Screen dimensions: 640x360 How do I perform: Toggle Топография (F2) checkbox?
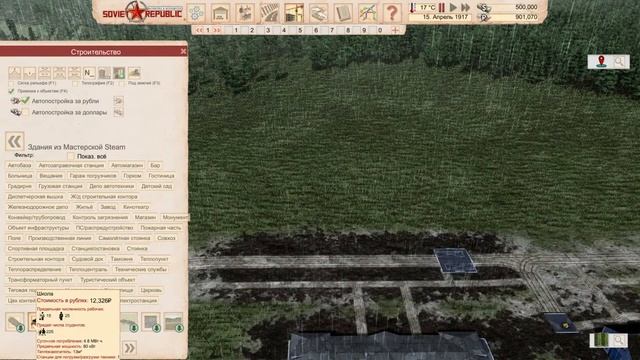(x=75, y=83)
